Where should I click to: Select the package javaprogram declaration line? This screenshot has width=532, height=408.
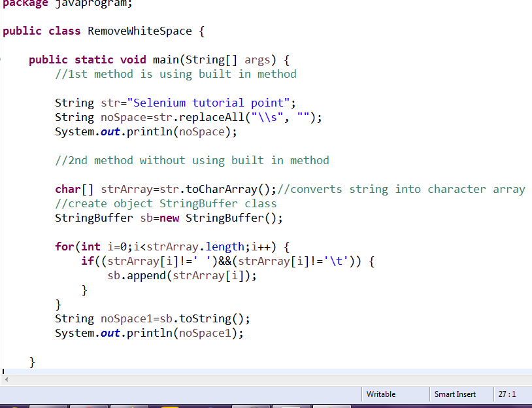pyautogui.click(x=65, y=4)
